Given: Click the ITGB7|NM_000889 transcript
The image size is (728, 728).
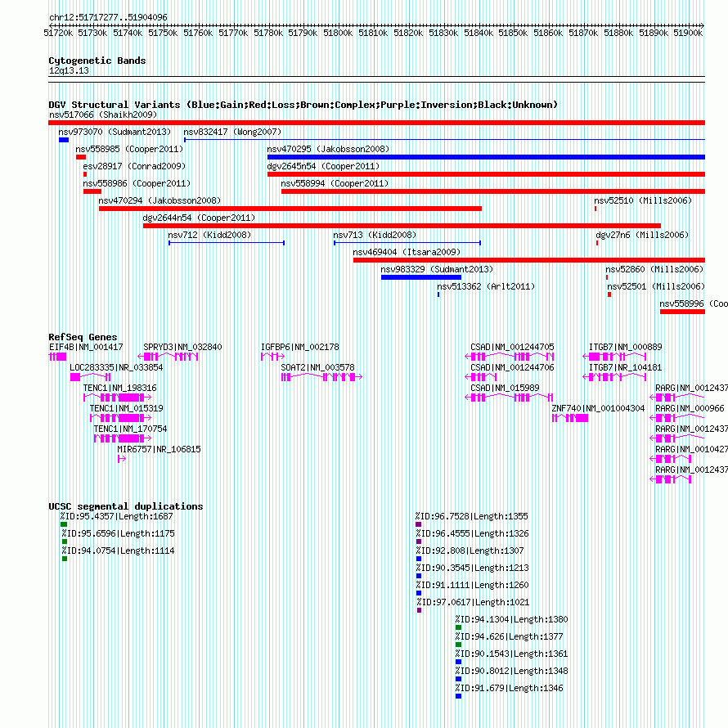Looking at the screenshot, I should point(614,357).
